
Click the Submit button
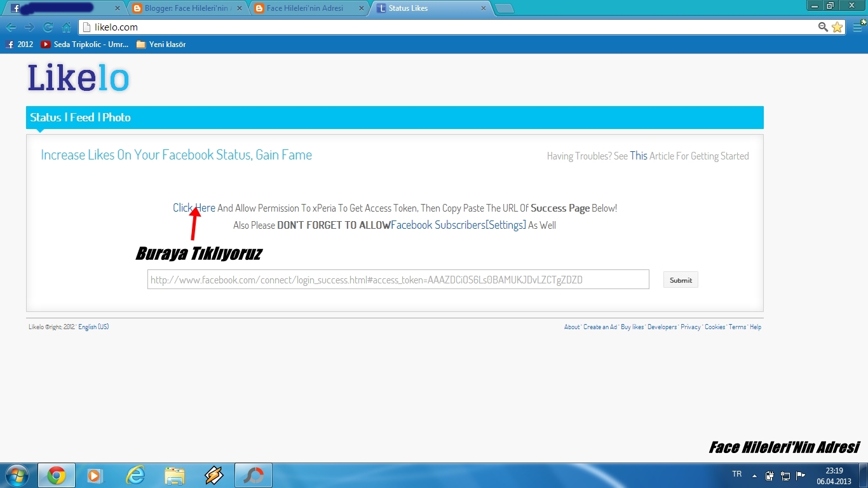coord(681,280)
